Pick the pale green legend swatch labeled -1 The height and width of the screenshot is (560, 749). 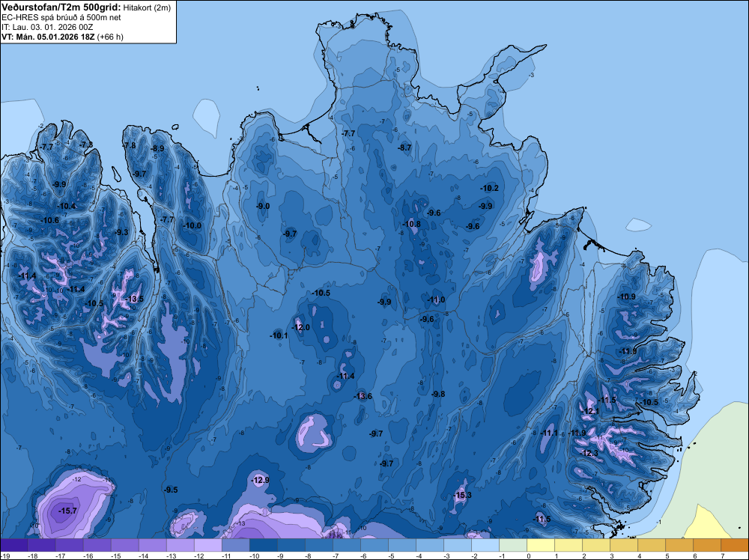point(512,545)
